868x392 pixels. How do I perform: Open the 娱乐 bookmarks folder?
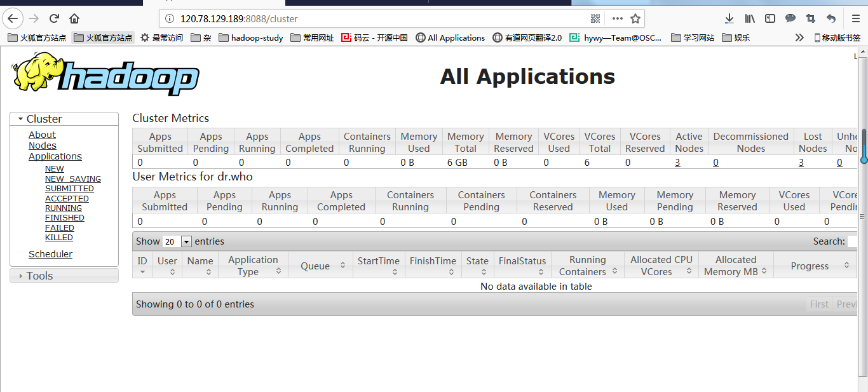[735, 37]
